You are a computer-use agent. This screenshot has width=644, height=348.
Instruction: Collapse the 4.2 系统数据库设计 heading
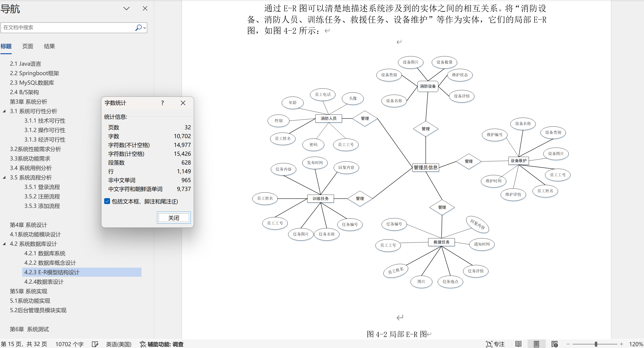(x=4, y=244)
